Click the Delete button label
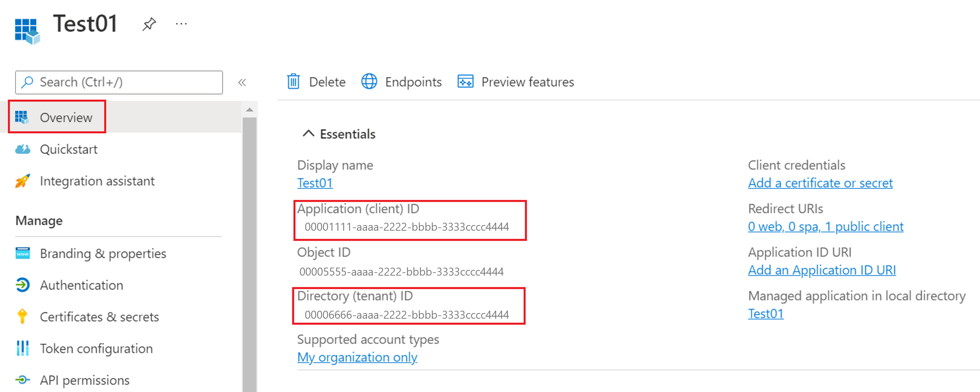This screenshot has width=980, height=392. point(327,82)
